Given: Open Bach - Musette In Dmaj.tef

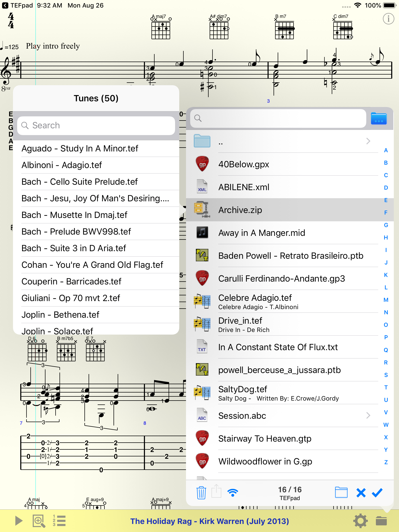Looking at the screenshot, I should click(96, 215).
